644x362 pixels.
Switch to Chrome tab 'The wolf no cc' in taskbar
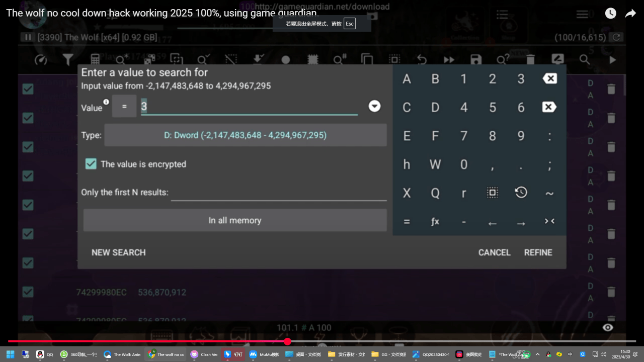click(x=166, y=354)
